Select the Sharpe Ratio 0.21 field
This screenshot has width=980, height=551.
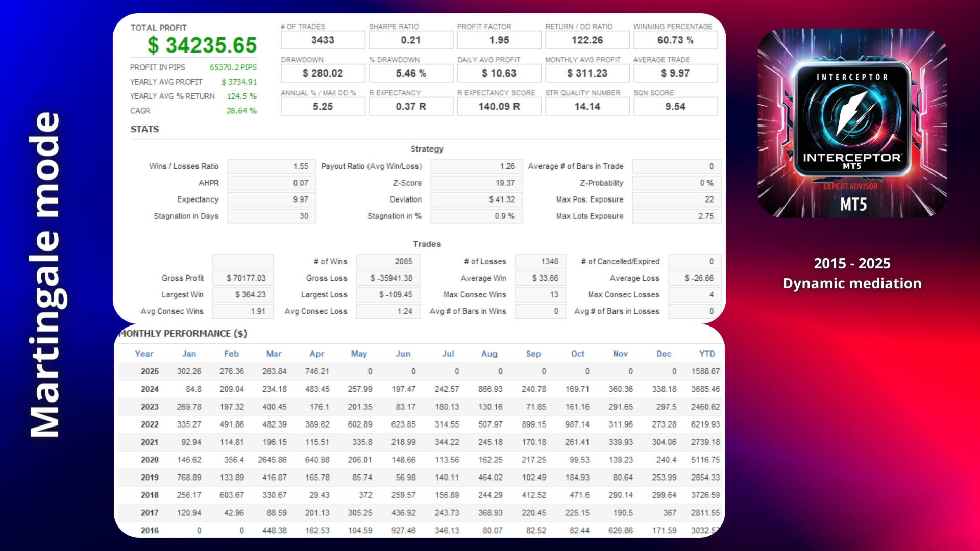coord(410,40)
